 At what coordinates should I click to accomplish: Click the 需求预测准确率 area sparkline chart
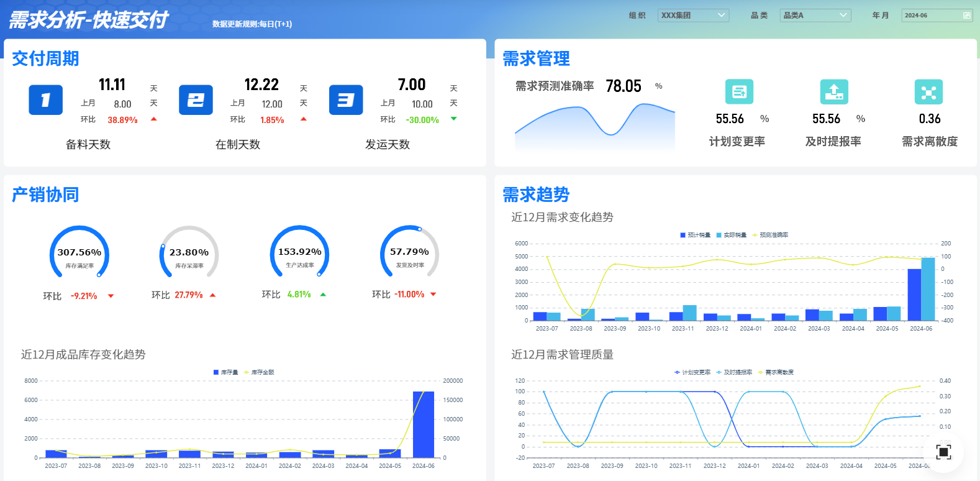(594, 127)
